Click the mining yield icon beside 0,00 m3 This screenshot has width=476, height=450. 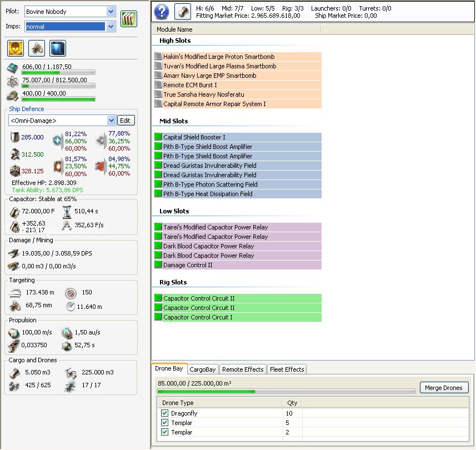click(14, 266)
